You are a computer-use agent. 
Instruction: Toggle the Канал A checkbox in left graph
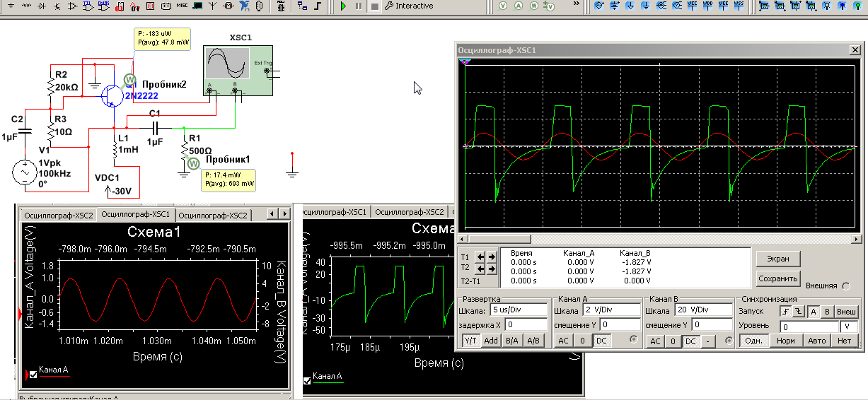pyautogui.click(x=33, y=375)
